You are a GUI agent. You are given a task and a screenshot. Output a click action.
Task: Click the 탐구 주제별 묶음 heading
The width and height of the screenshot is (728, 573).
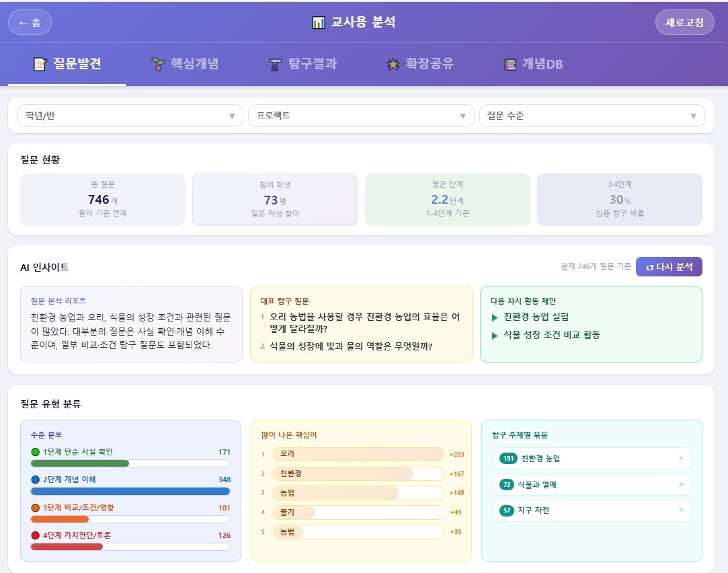pyautogui.click(x=520, y=435)
